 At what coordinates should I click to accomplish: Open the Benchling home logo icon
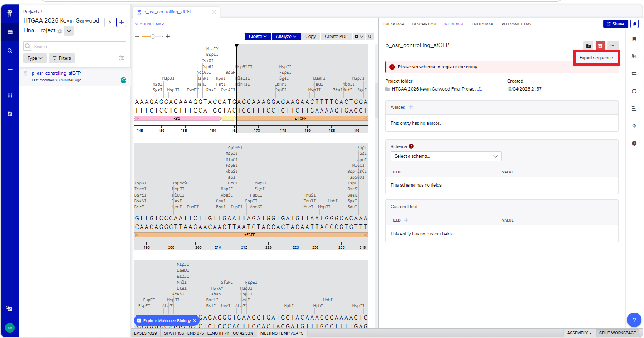[x=10, y=13]
